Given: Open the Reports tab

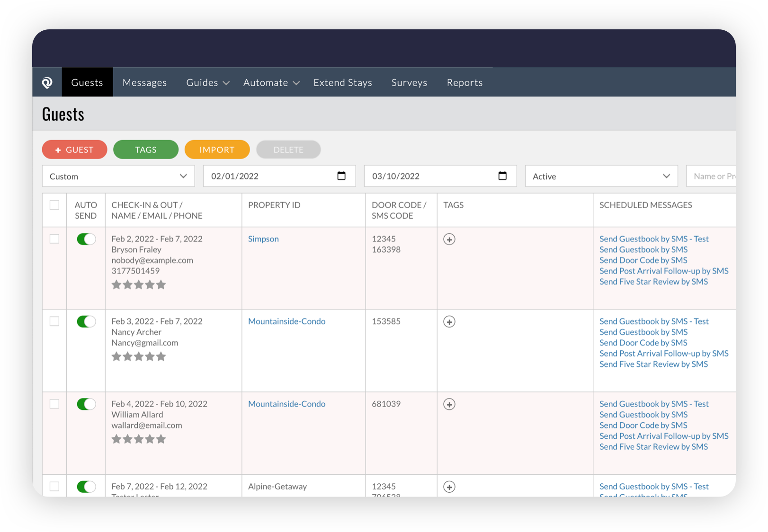Looking at the screenshot, I should 465,83.
